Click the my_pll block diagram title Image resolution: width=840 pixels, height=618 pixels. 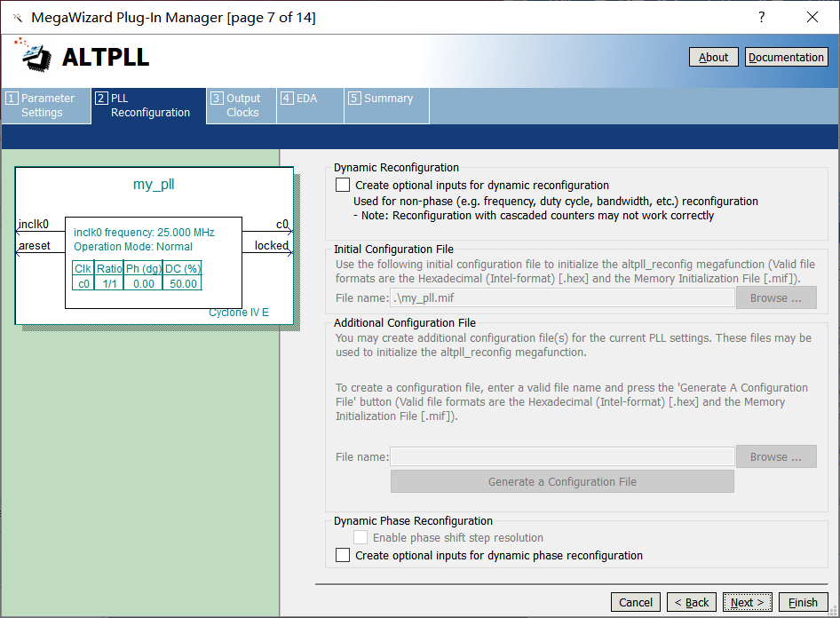(x=154, y=185)
